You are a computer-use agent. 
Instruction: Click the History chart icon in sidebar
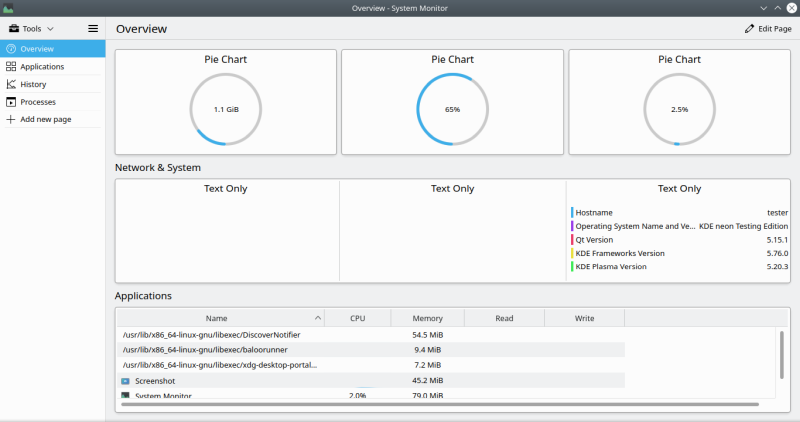11,84
